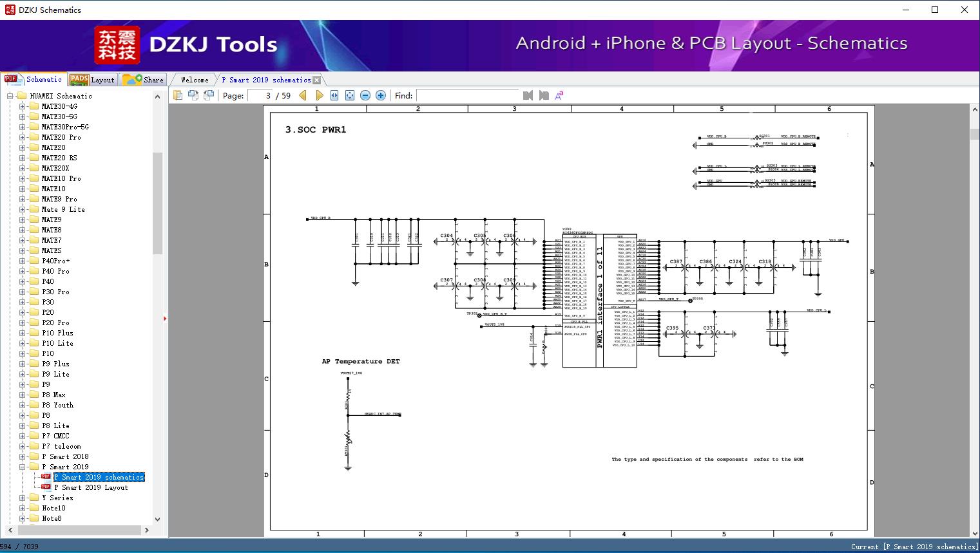The image size is (980, 553).
Task: Open the Welcome tab
Action: pyautogui.click(x=195, y=80)
